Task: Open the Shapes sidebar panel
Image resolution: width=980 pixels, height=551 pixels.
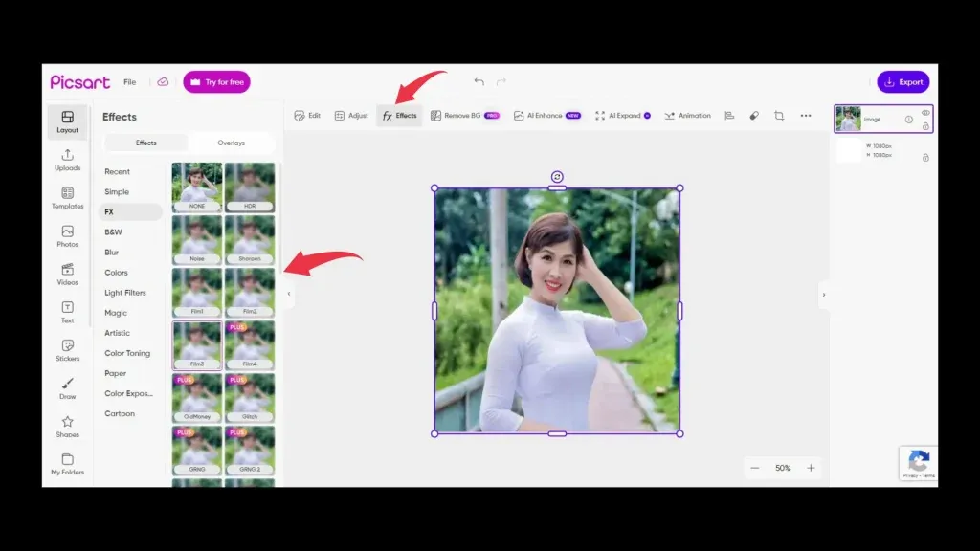Action: 68,427
